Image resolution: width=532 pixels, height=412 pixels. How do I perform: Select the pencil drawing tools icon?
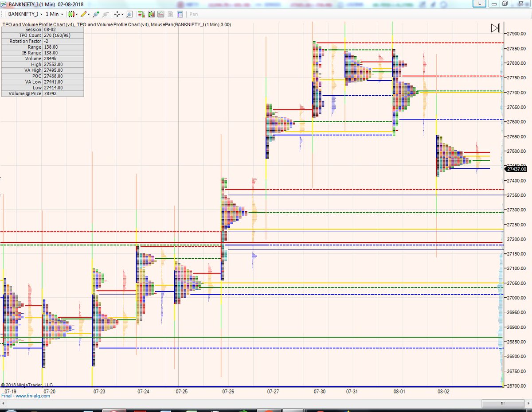[84, 14]
